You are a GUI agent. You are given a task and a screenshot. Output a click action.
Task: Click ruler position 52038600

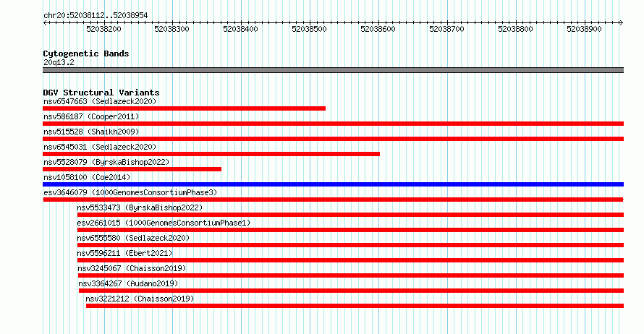378,29
